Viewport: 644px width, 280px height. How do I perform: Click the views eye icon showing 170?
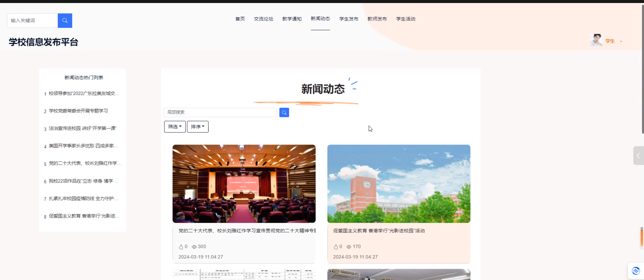[x=349, y=247]
